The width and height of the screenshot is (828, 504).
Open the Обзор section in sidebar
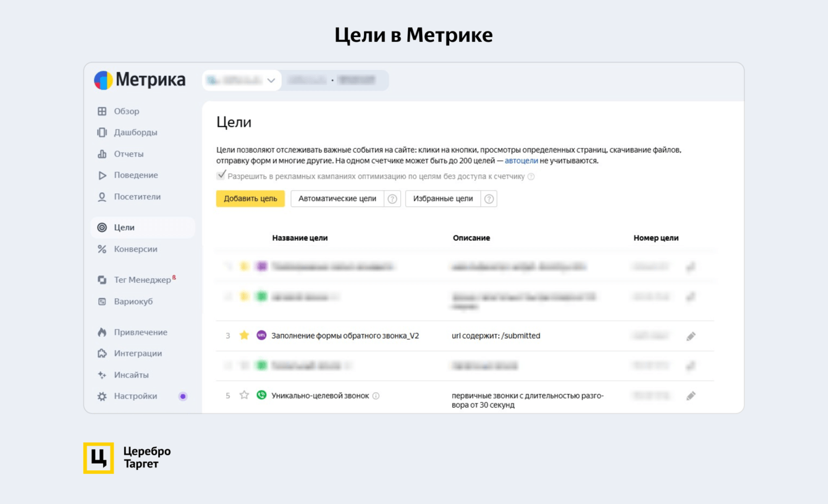[x=126, y=111]
